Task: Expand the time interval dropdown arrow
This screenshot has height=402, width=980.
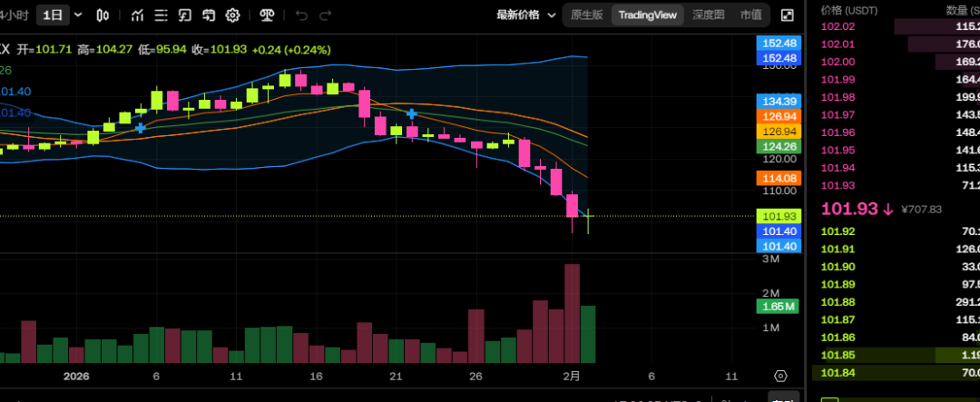Action: [x=77, y=15]
